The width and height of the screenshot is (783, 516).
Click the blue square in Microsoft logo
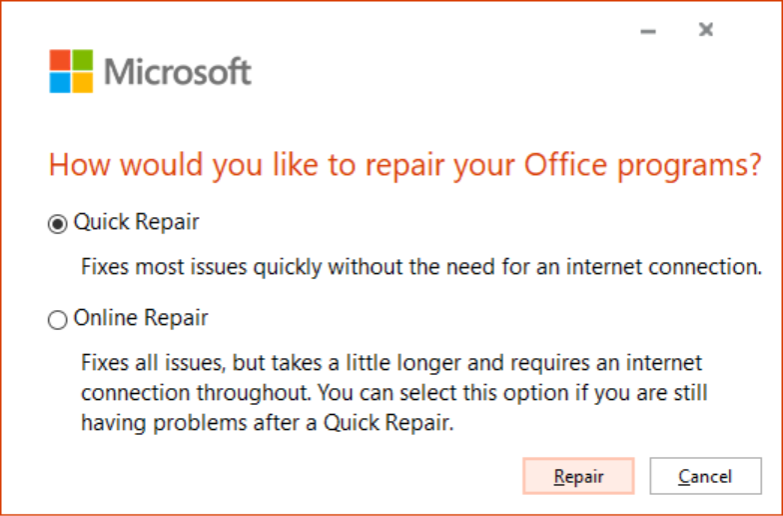coord(60,83)
